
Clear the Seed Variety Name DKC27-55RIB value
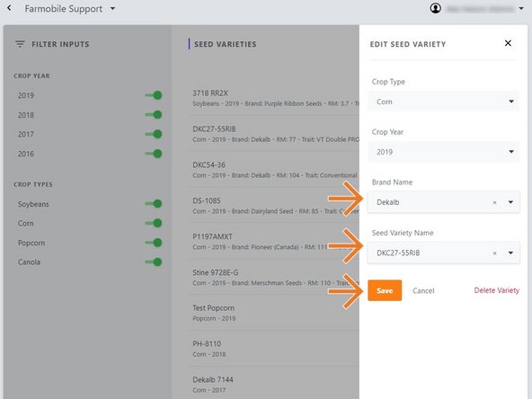click(x=494, y=253)
